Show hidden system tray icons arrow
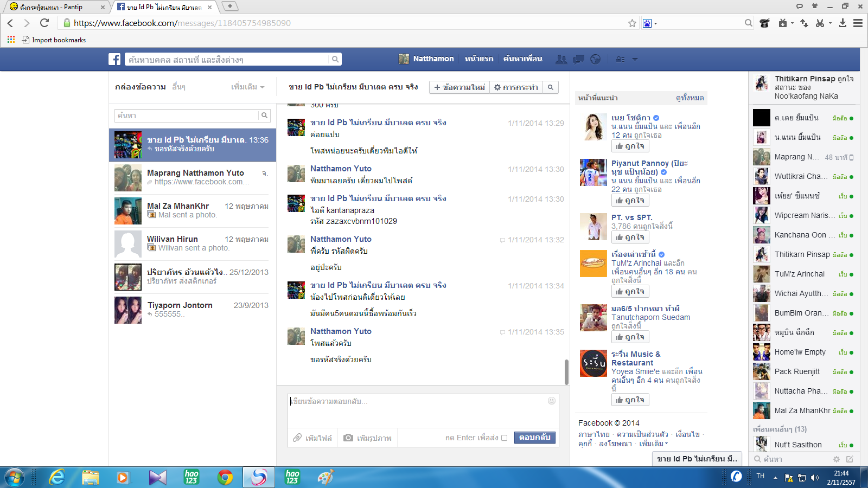This screenshot has width=868, height=488. pos(775,478)
